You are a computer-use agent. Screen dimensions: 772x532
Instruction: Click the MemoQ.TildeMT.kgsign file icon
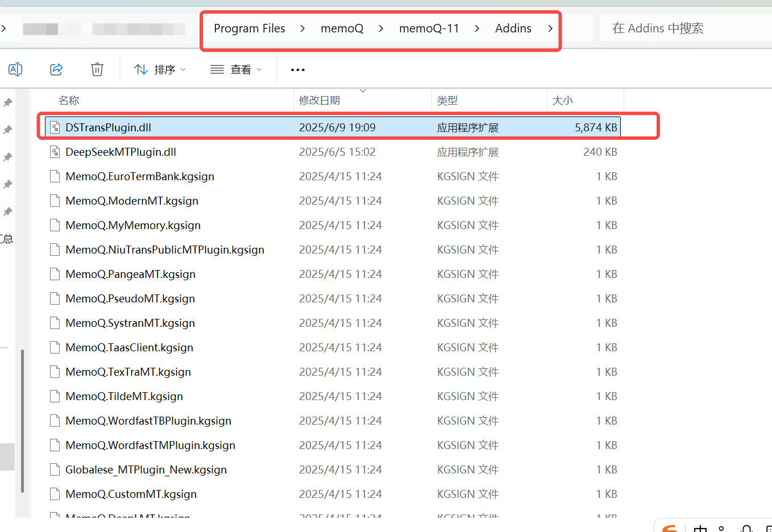tap(55, 396)
